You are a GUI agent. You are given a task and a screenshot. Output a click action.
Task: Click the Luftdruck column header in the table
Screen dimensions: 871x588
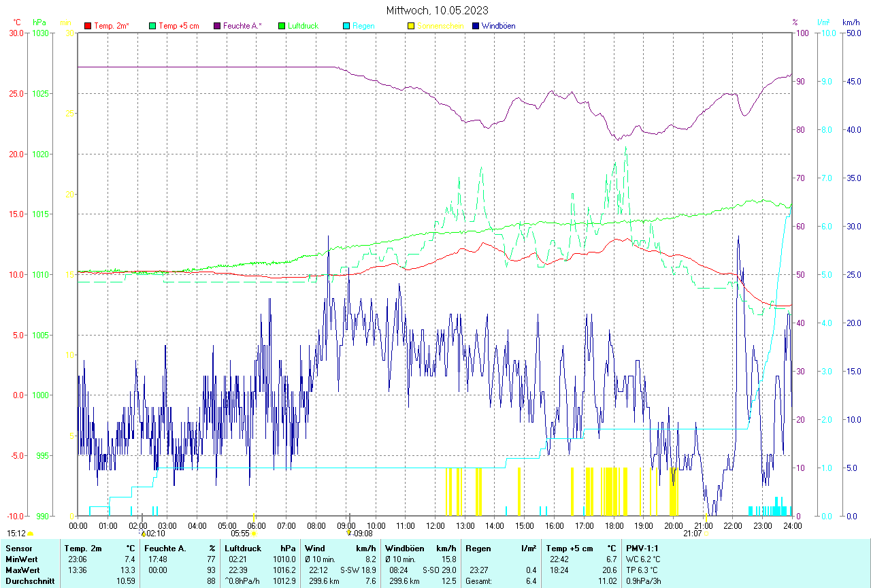[243, 548]
